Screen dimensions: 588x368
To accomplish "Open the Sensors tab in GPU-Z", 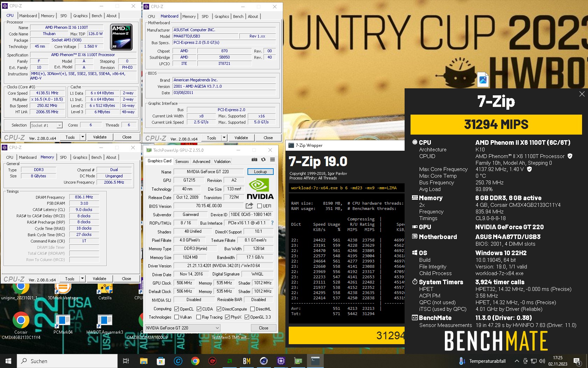I will 182,162.
